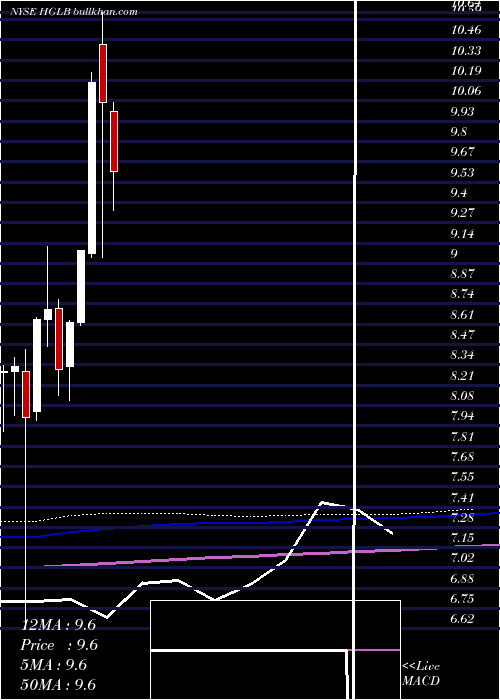Click the 9.93 price axis label

tap(463, 111)
